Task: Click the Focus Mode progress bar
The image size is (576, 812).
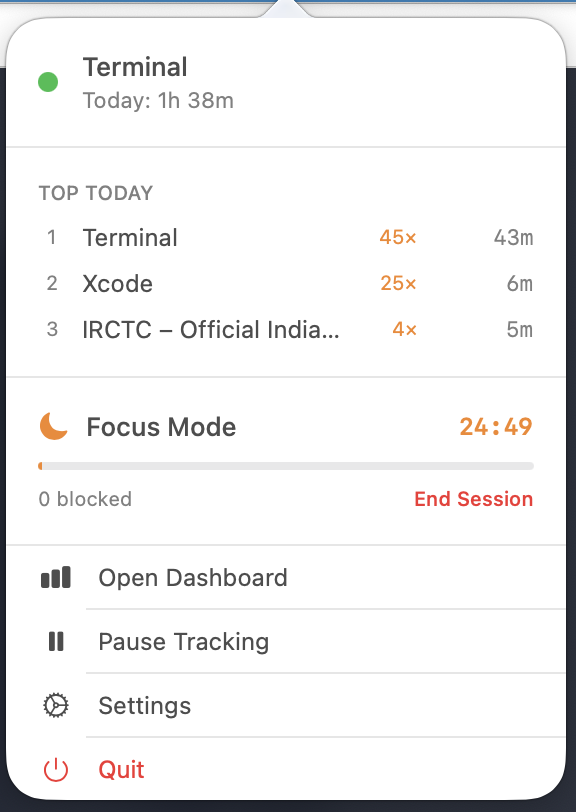Action: coord(286,465)
